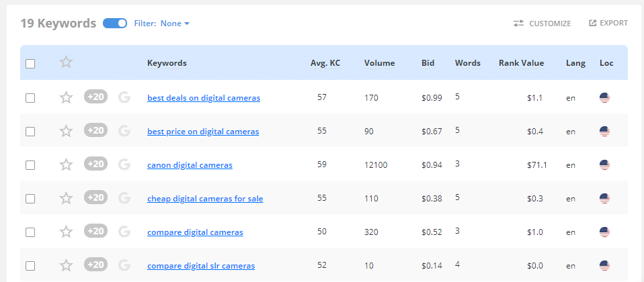Click US flag for 'best price on digital cameras'
The width and height of the screenshot is (644, 282).
pos(604,132)
